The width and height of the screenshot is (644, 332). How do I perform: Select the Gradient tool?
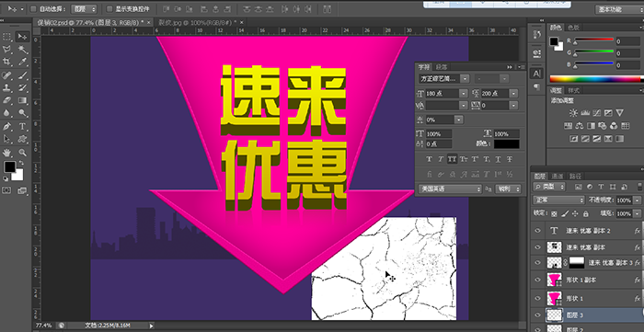[x=22, y=100]
